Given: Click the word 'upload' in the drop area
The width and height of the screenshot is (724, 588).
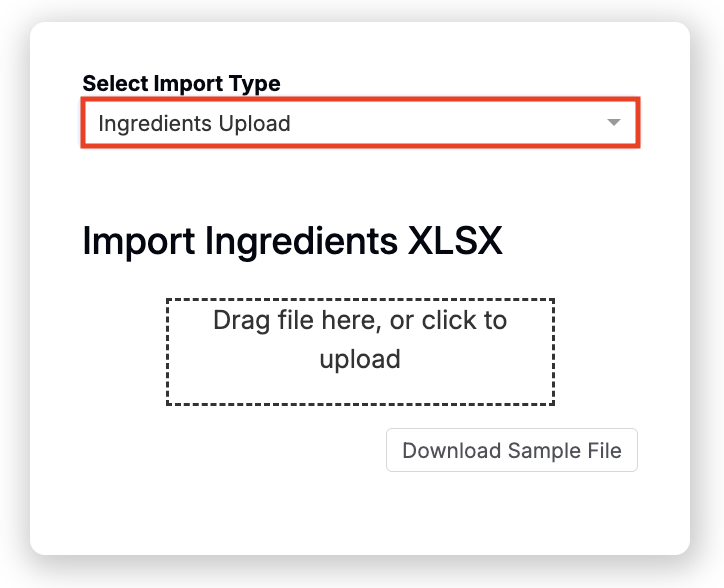Looking at the screenshot, I should pyautogui.click(x=360, y=359).
